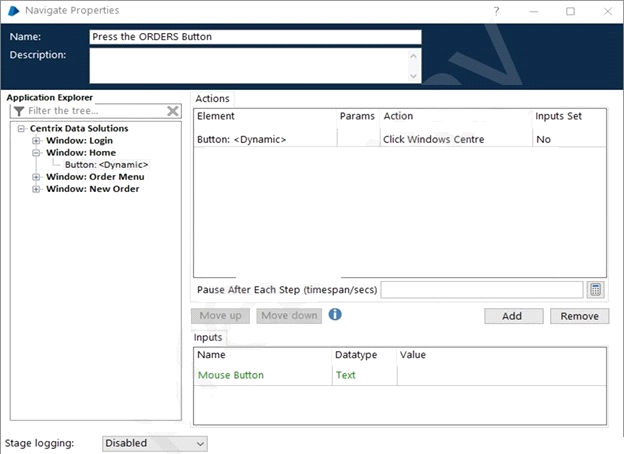Click the Mouse Button input name
This screenshot has width=624, height=454.
[263, 375]
